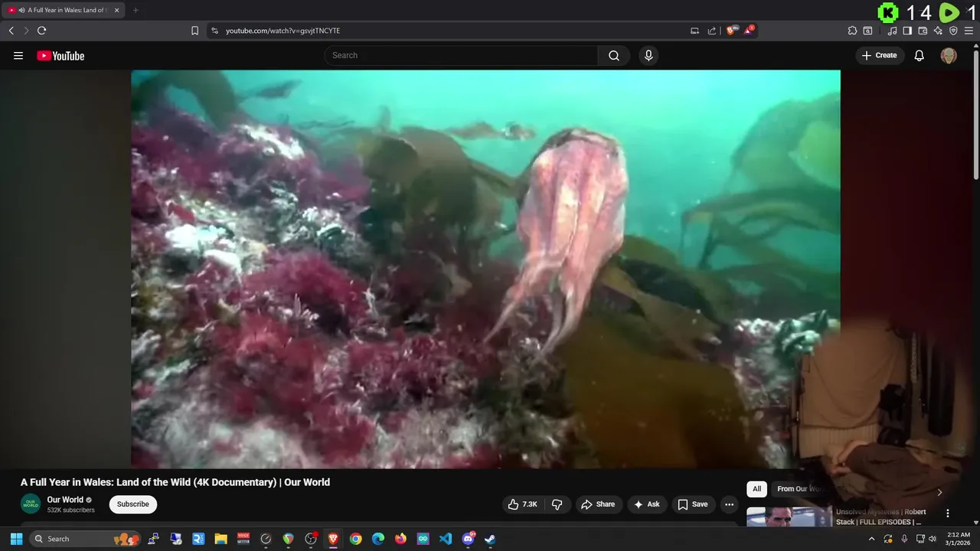This screenshot has width=980, height=551.
Task: Open the Brave Wallet icon
Action: coord(923,31)
